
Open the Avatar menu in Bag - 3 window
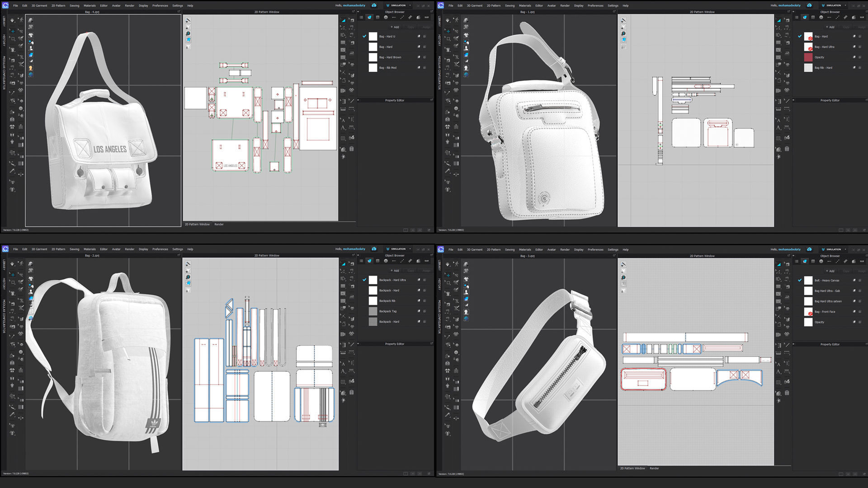pos(552,249)
